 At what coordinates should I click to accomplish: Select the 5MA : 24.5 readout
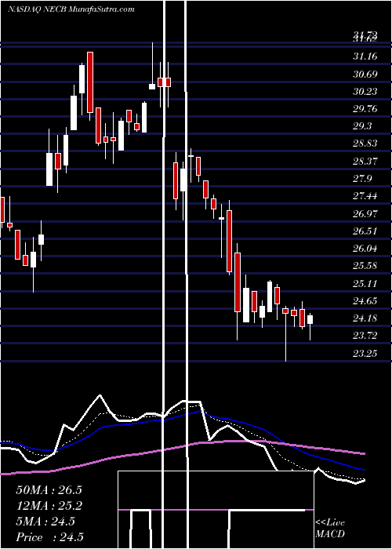[x=45, y=522]
